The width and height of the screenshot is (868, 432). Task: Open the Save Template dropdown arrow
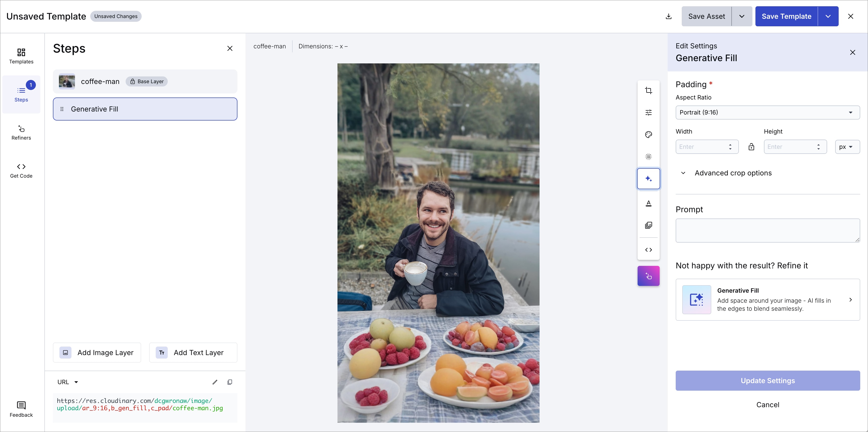point(828,17)
